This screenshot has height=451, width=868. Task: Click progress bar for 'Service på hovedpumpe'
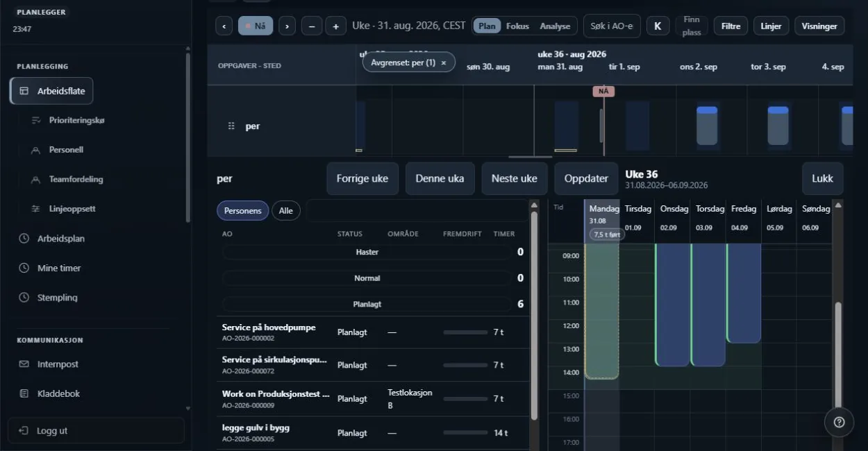pos(465,332)
